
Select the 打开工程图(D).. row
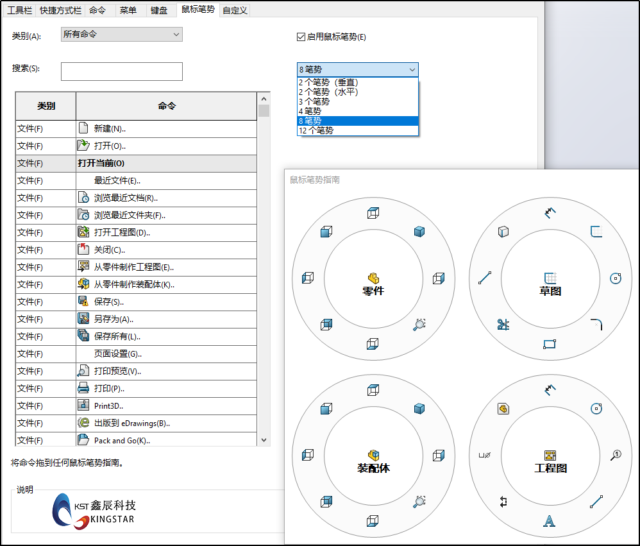point(136,233)
